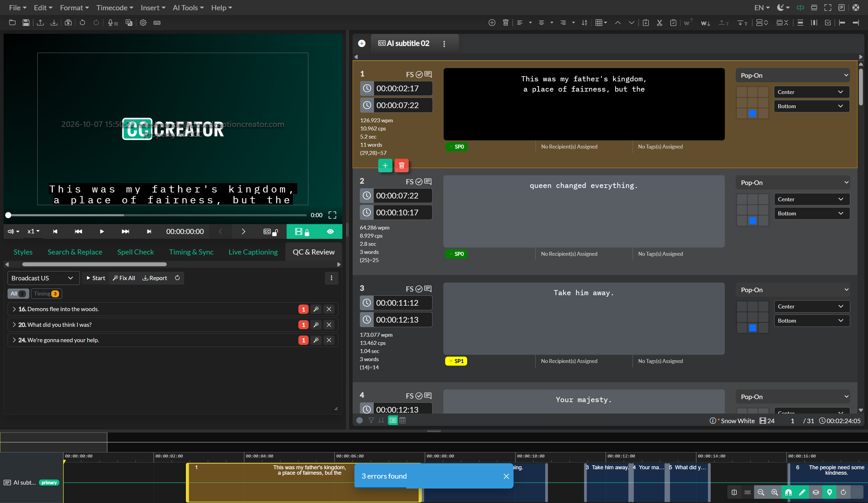The height and width of the screenshot is (503, 868).
Task: Click the filter icon below caption list
Action: (371, 420)
